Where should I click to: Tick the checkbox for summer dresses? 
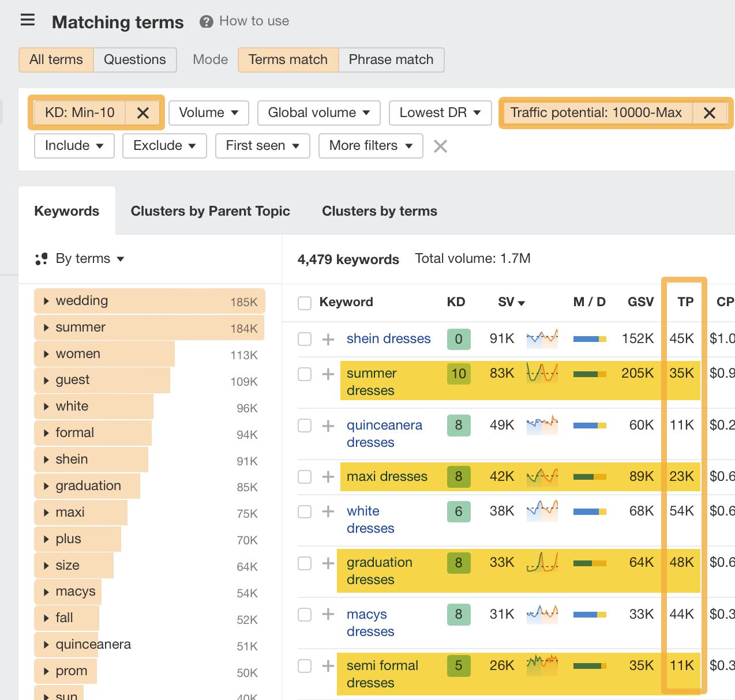click(x=304, y=374)
